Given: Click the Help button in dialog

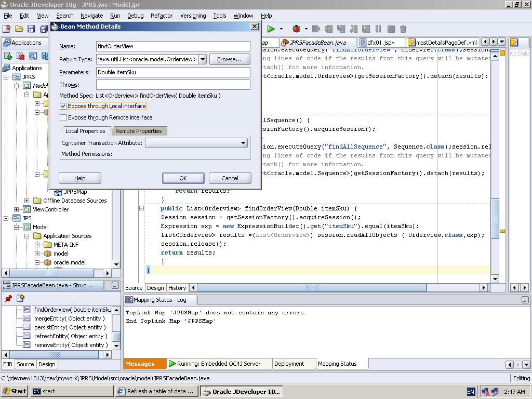Looking at the screenshot, I should [80, 178].
